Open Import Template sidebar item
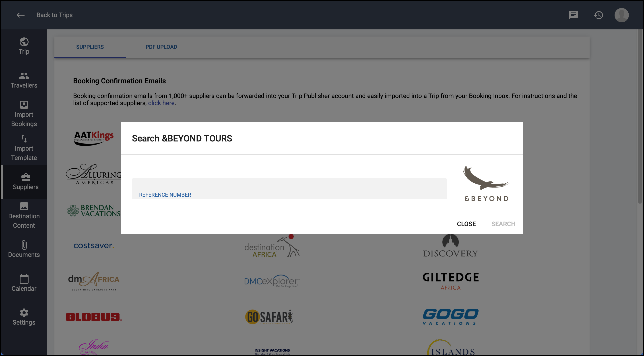The image size is (644, 356). (x=24, y=148)
